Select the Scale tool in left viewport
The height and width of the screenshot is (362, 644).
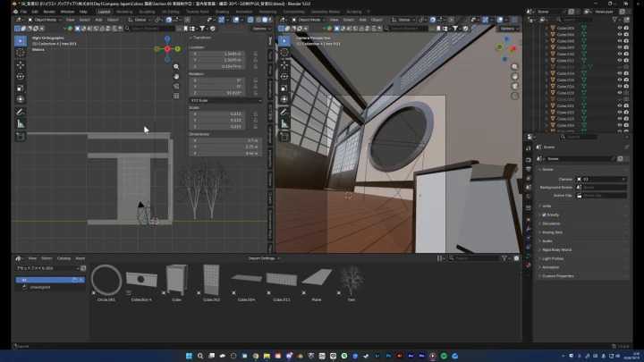[20, 88]
